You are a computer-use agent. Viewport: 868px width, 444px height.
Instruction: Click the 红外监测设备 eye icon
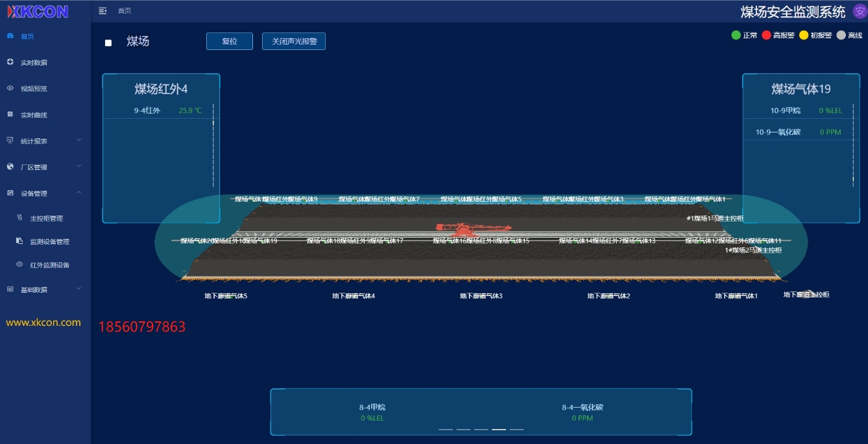click(19, 265)
